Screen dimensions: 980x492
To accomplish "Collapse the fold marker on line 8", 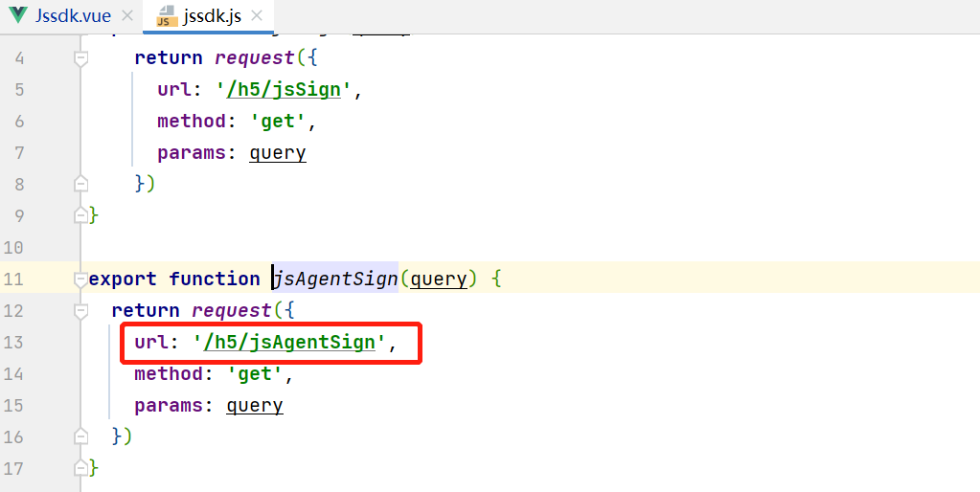I will click(x=80, y=184).
